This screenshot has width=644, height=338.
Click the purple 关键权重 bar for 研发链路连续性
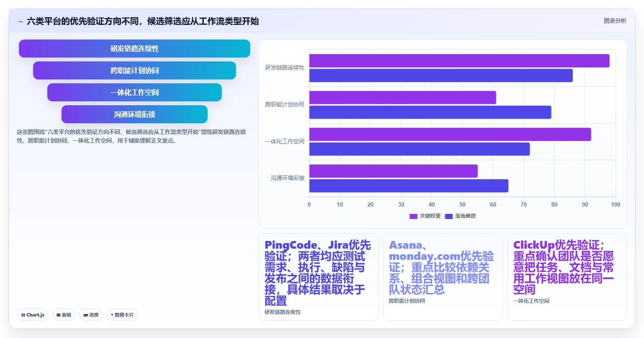click(459, 61)
